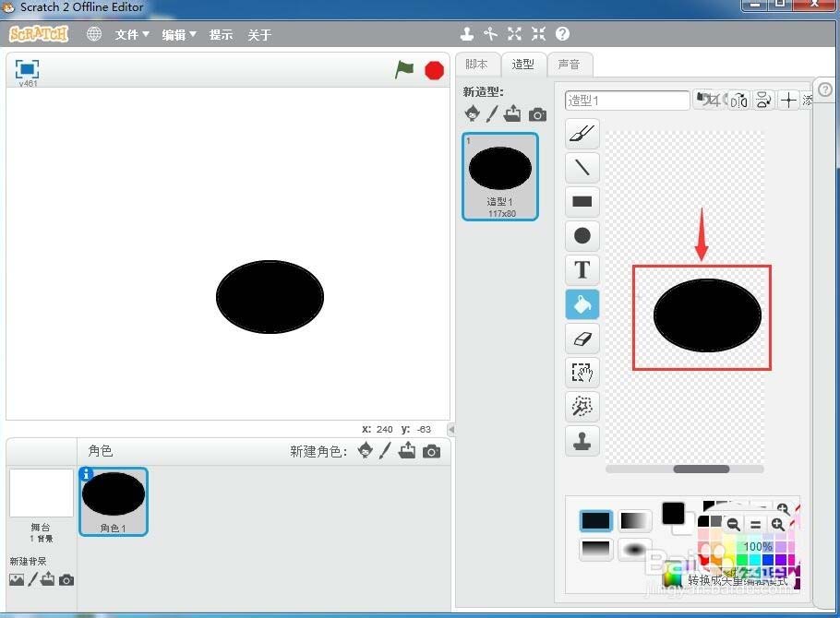
Task: Click the Scratch logo
Action: [x=39, y=34]
